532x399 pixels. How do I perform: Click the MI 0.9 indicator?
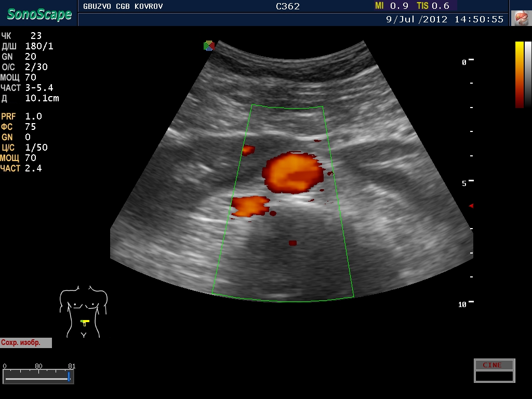(x=392, y=6)
